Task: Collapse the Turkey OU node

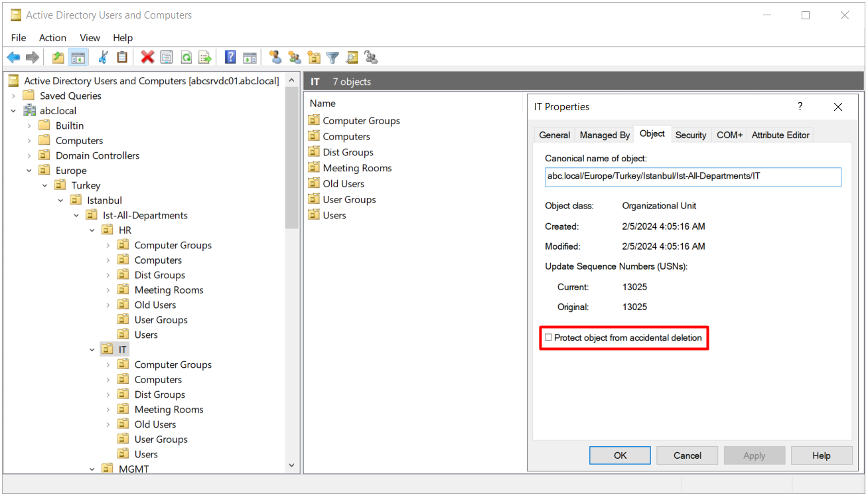Action: point(45,185)
